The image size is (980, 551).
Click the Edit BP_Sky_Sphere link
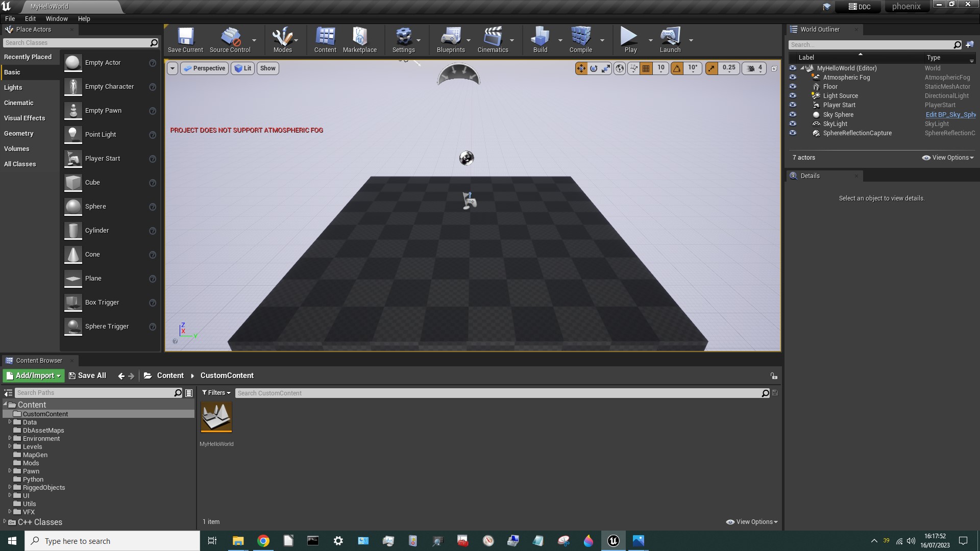point(950,115)
